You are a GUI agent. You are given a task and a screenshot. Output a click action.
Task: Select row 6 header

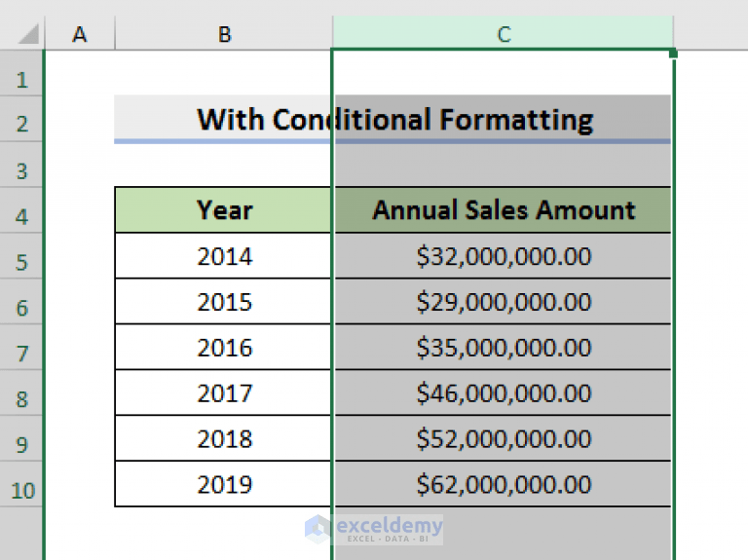tap(21, 302)
